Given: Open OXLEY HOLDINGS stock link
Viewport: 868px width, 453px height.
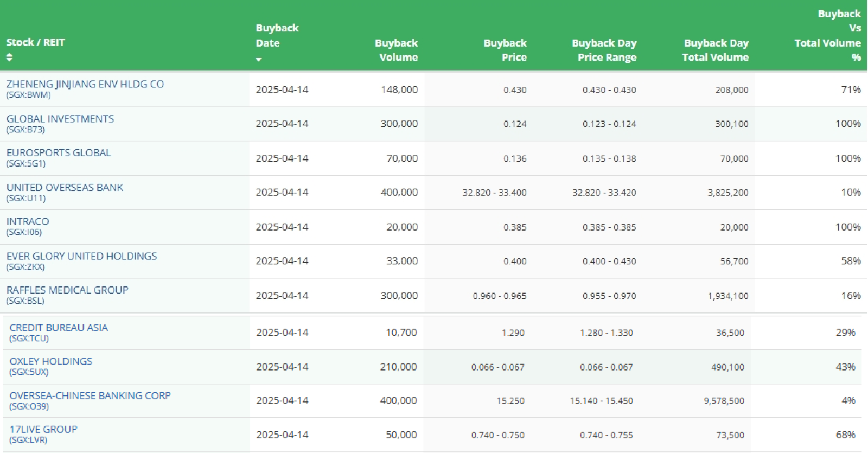Looking at the screenshot, I should [51, 361].
